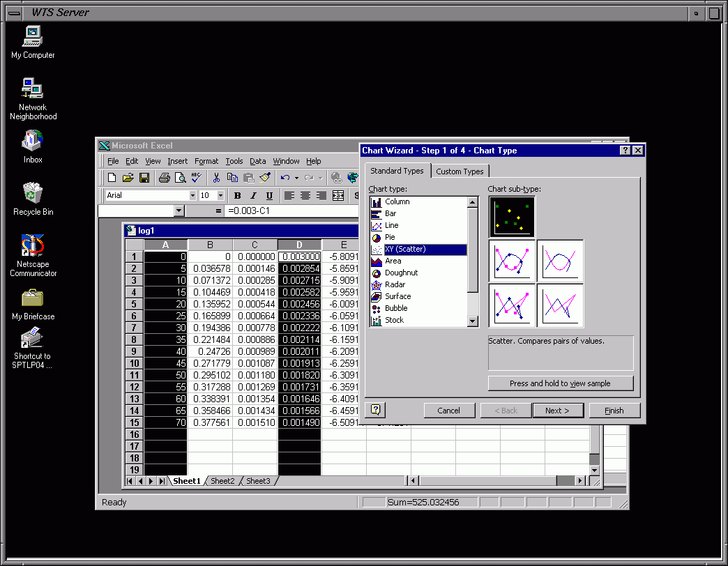Expand the Arial font name dropdown
728x566 pixels.
pyautogui.click(x=192, y=196)
